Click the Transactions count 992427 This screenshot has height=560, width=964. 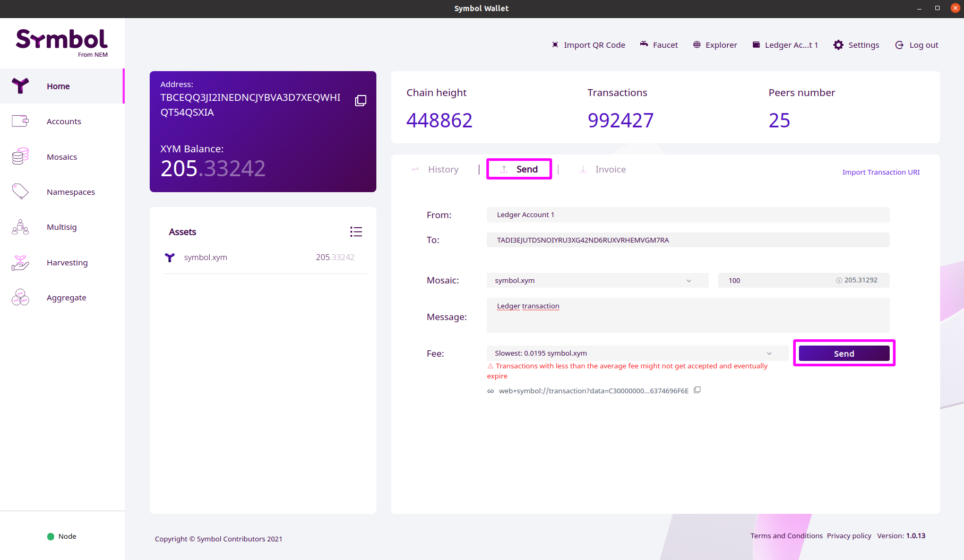tap(621, 120)
